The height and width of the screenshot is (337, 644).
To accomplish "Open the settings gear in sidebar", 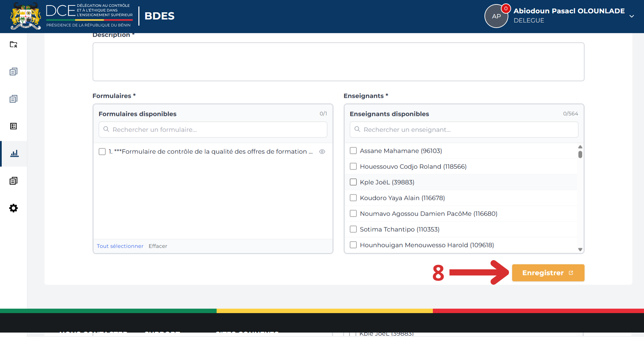I will [13, 208].
